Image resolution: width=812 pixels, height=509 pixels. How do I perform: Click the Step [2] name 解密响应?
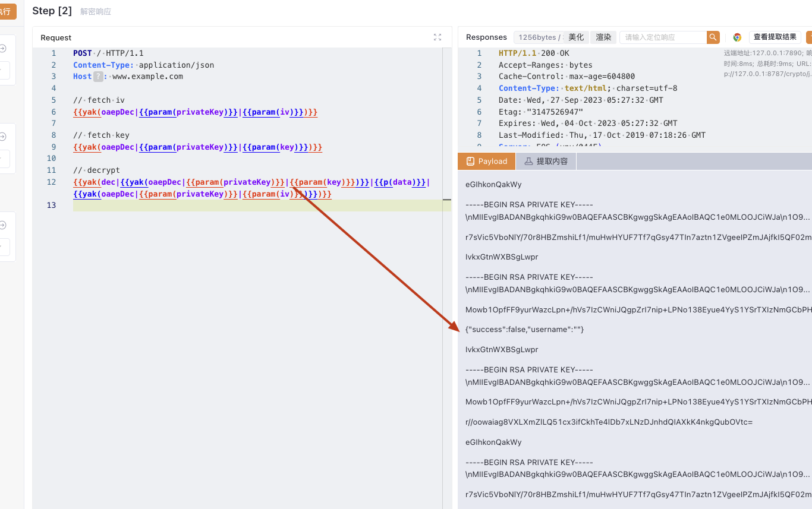(96, 11)
